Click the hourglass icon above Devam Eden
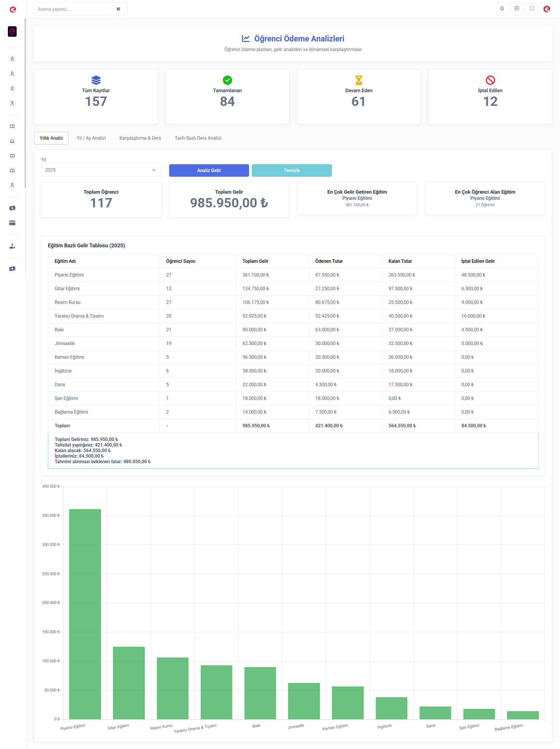Screen dimensions: 560x749 click(358, 80)
